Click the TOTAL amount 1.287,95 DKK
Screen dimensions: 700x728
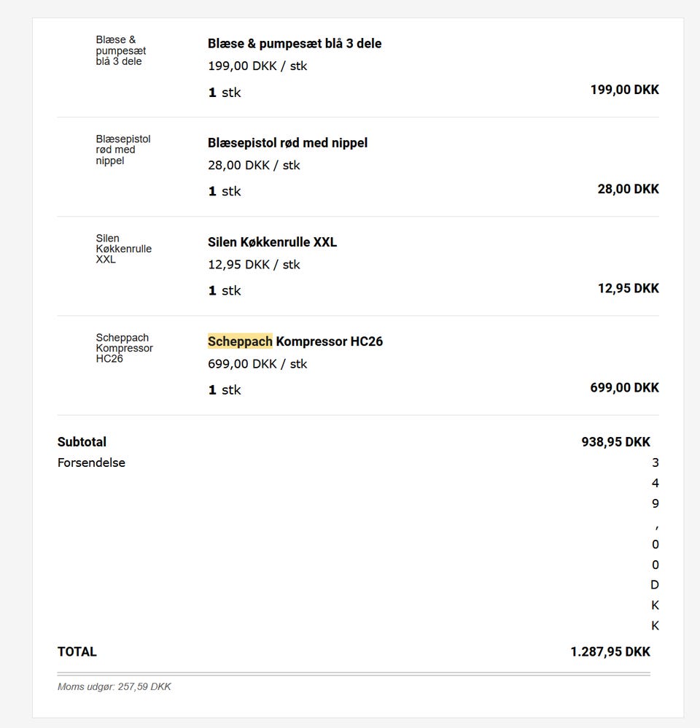[x=610, y=652]
